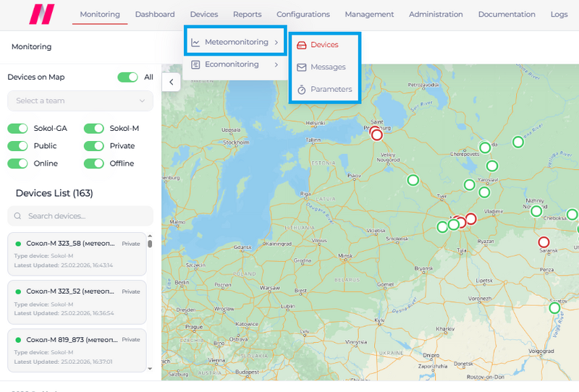Open the Management menu
The width and height of the screenshot is (579, 392).
coord(369,14)
